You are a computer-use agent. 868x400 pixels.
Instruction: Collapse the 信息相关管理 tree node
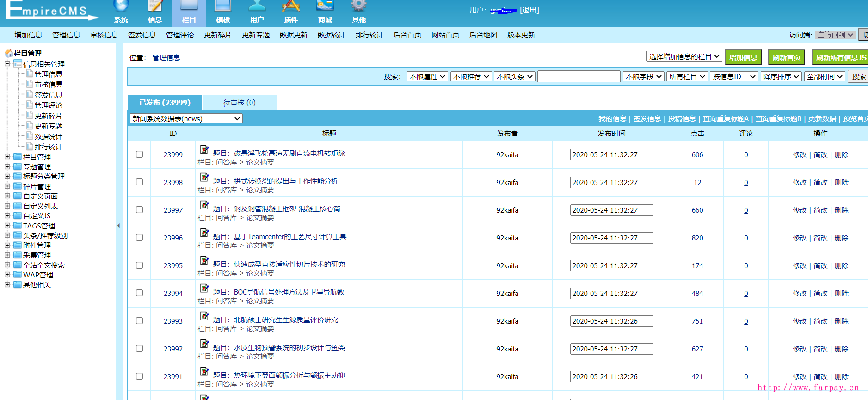(7, 64)
